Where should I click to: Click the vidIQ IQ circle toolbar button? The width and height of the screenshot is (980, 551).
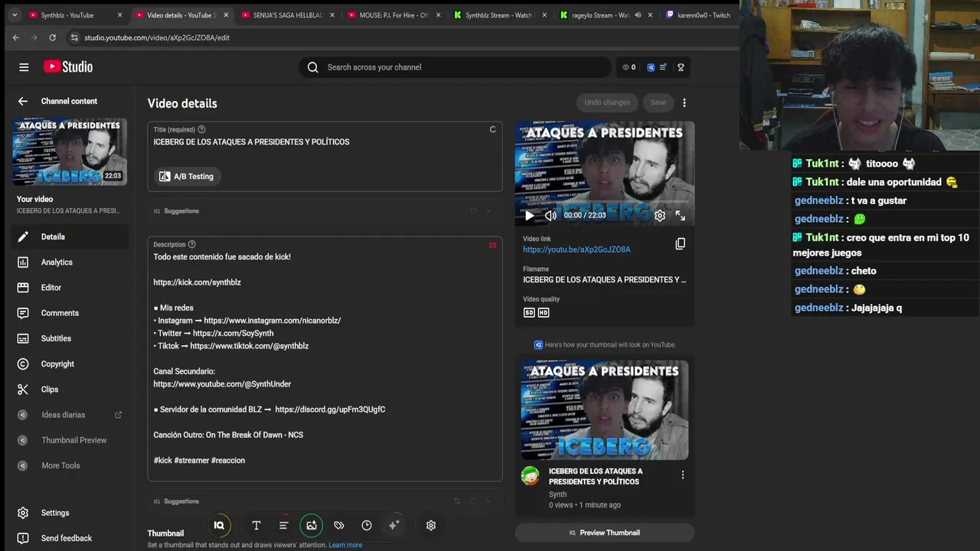(x=219, y=526)
